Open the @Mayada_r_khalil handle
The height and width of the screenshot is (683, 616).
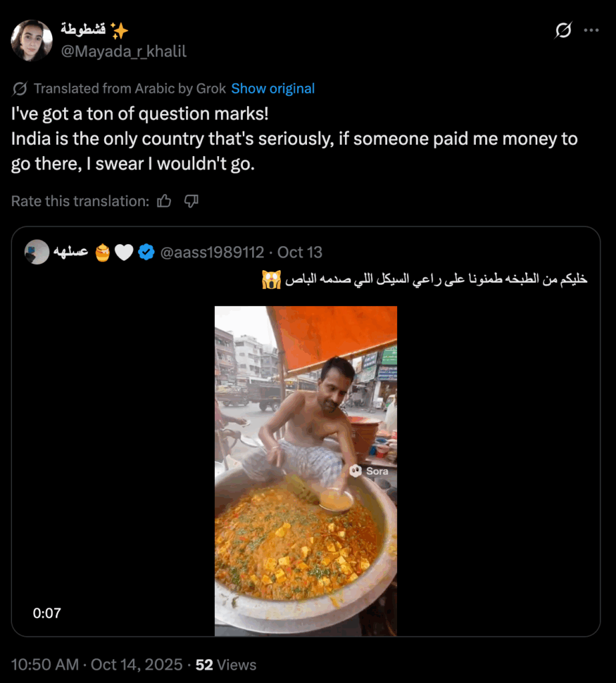pos(124,51)
